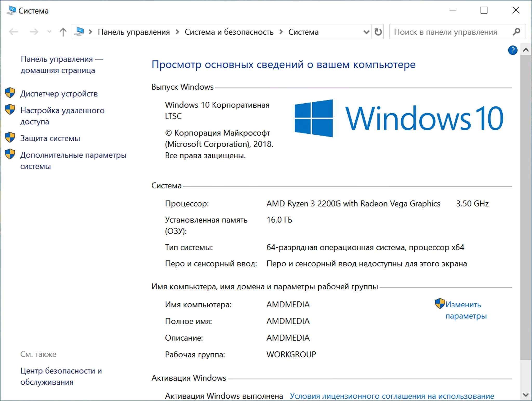Click the Система window title icon
This screenshot has height=401, width=532.
tap(11, 10)
